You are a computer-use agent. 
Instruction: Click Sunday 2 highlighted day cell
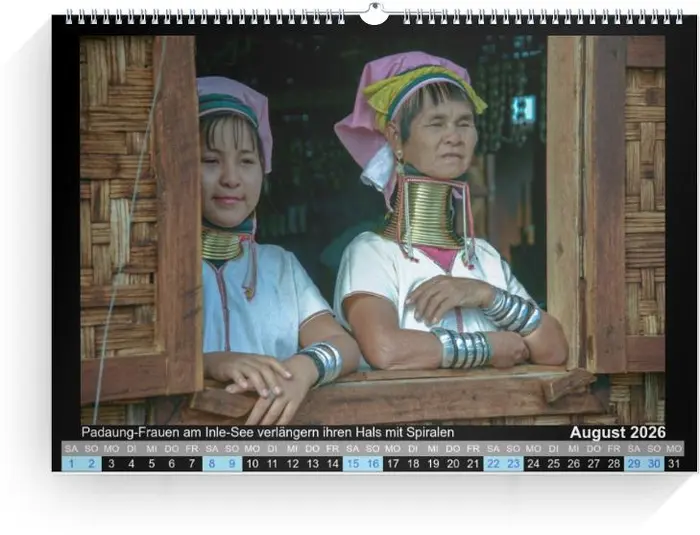click(91, 464)
